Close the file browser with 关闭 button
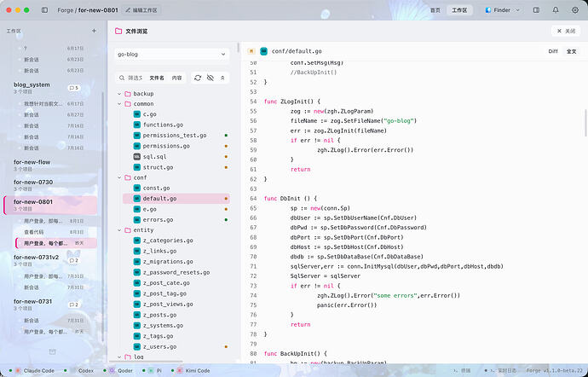 [566, 31]
